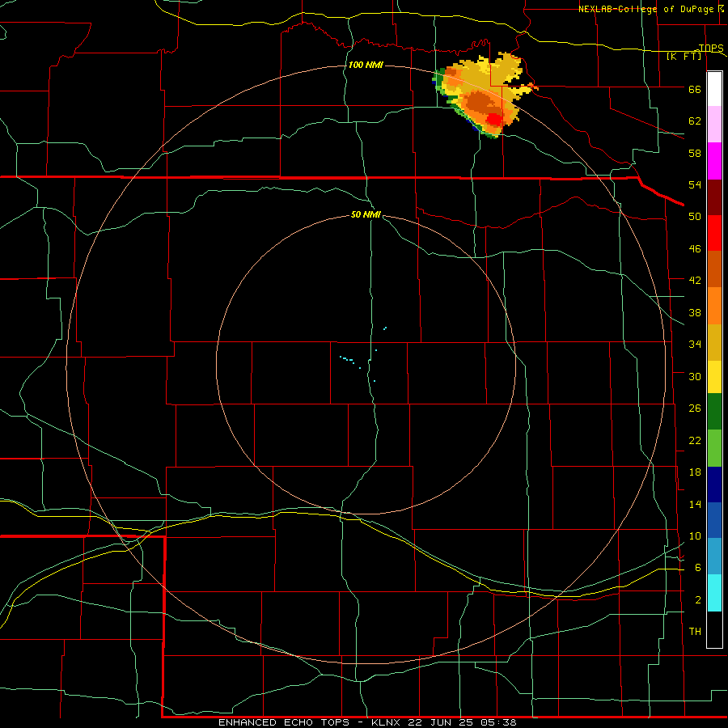The height and width of the screenshot is (728, 728).
Task: Click the "50 NMI" range ring label
Action: (x=366, y=214)
